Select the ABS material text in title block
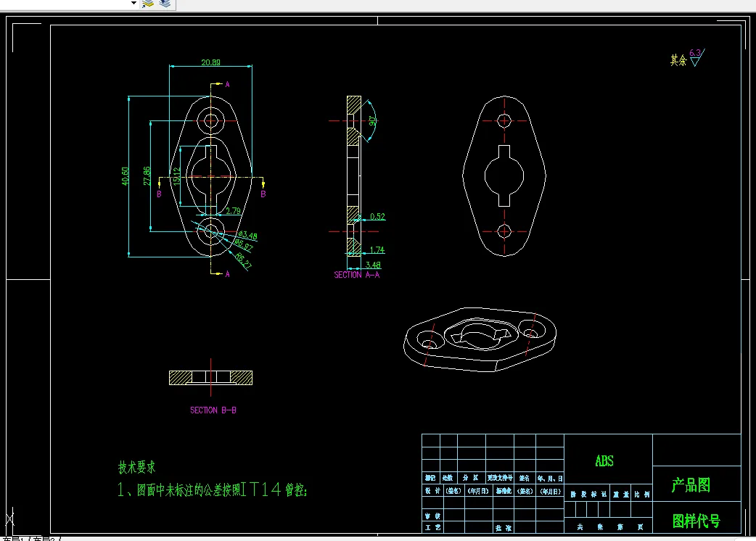This screenshot has height=541, width=756. (x=604, y=461)
